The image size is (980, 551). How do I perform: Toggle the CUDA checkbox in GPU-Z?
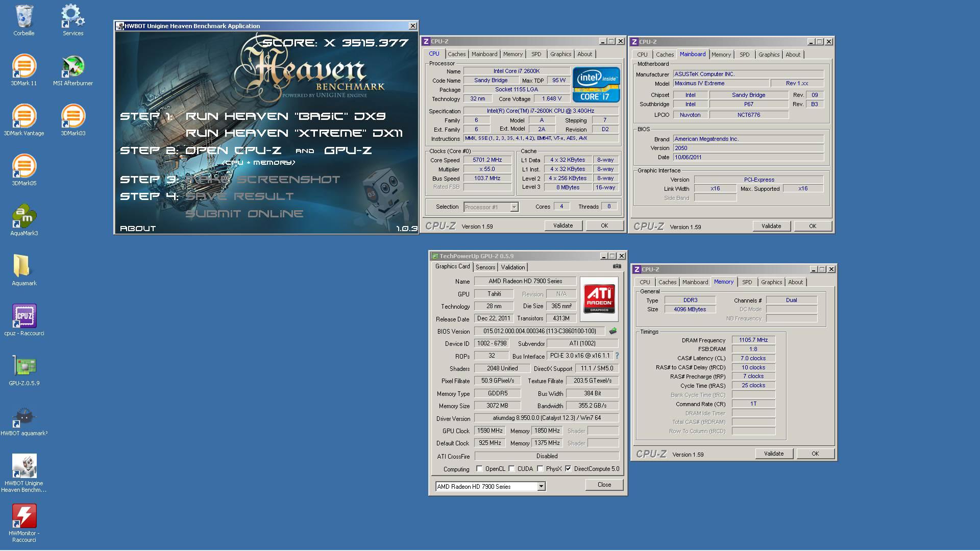pyautogui.click(x=511, y=469)
